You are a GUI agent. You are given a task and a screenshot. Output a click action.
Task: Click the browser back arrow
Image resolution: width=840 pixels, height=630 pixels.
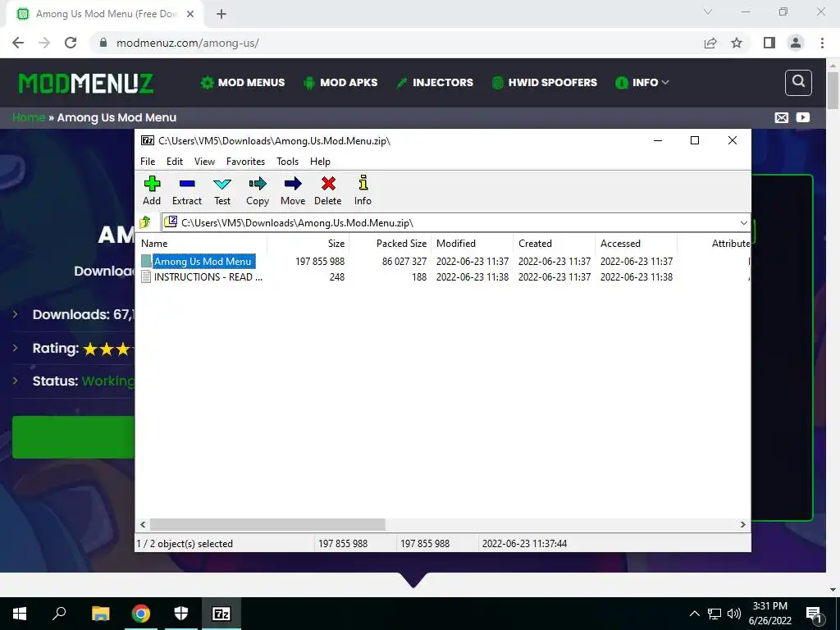18,43
